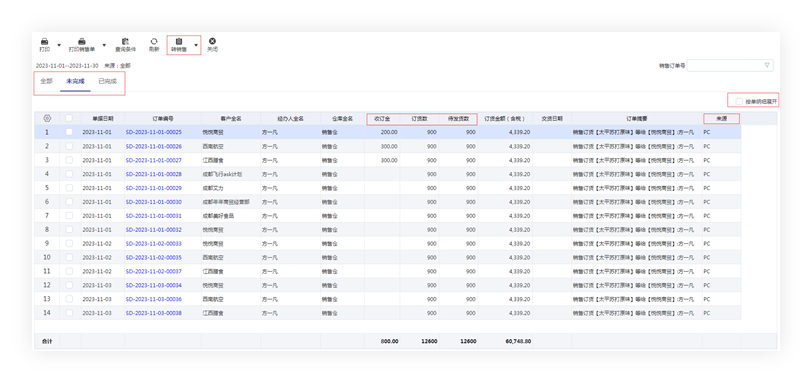Click the 收订金 column header
812x383 pixels.
click(x=382, y=119)
